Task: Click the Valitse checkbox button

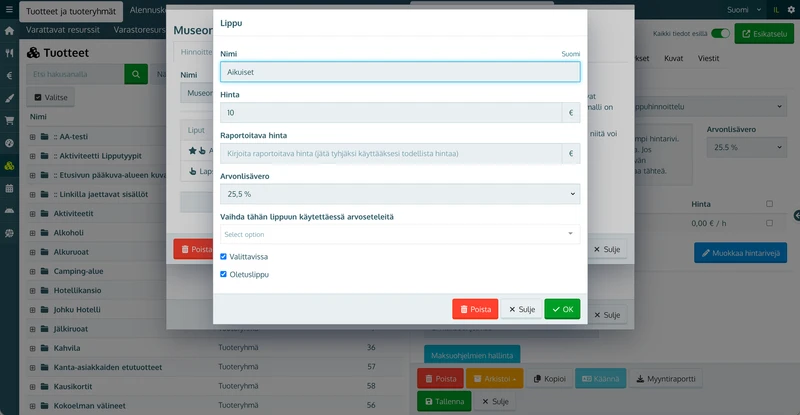Action: click(x=51, y=97)
